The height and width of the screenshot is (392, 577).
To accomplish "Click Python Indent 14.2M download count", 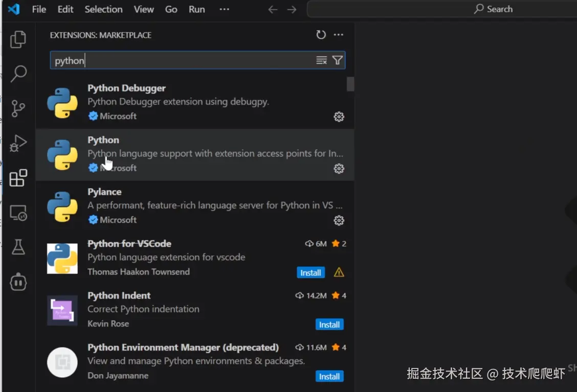I will [x=311, y=295].
